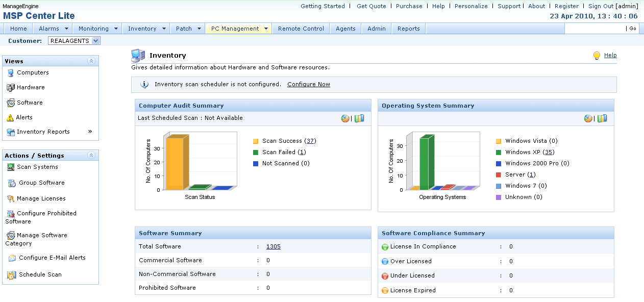Click the Computers icon in Views

click(11, 73)
